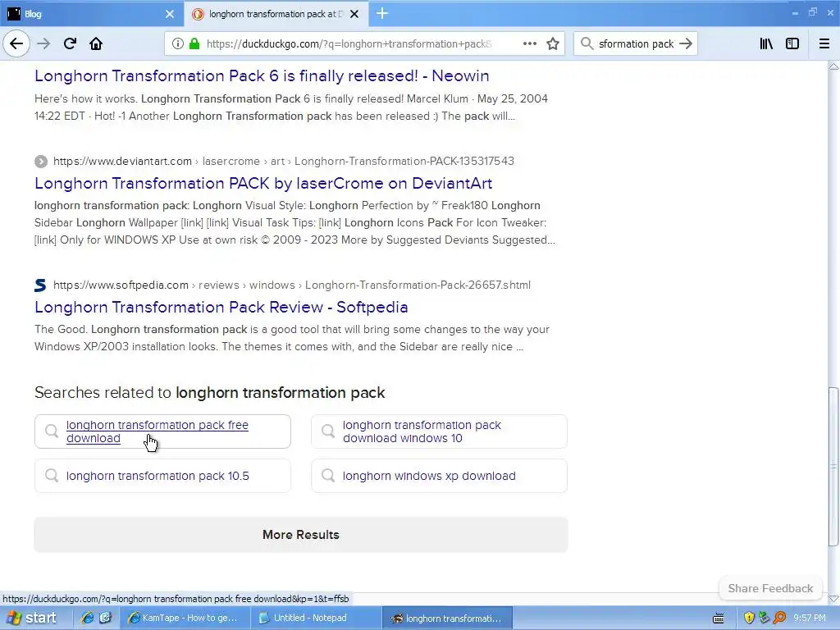Switch to KamTape taskbar window
Viewport: 840px width, 630px height.
coord(183,619)
